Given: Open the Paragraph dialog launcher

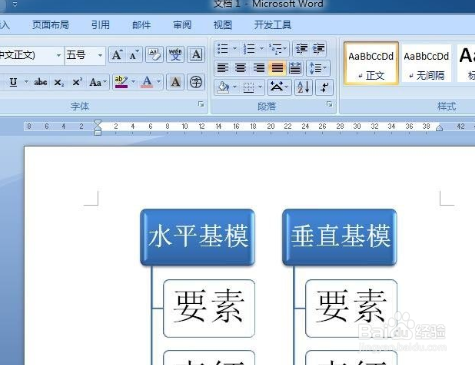Looking at the screenshot, I should click(329, 104).
